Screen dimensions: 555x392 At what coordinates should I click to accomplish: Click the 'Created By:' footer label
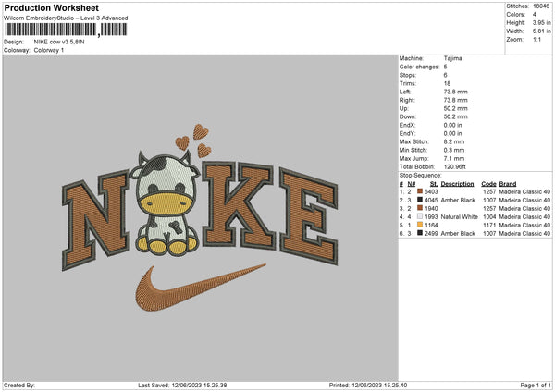[x=19, y=385]
